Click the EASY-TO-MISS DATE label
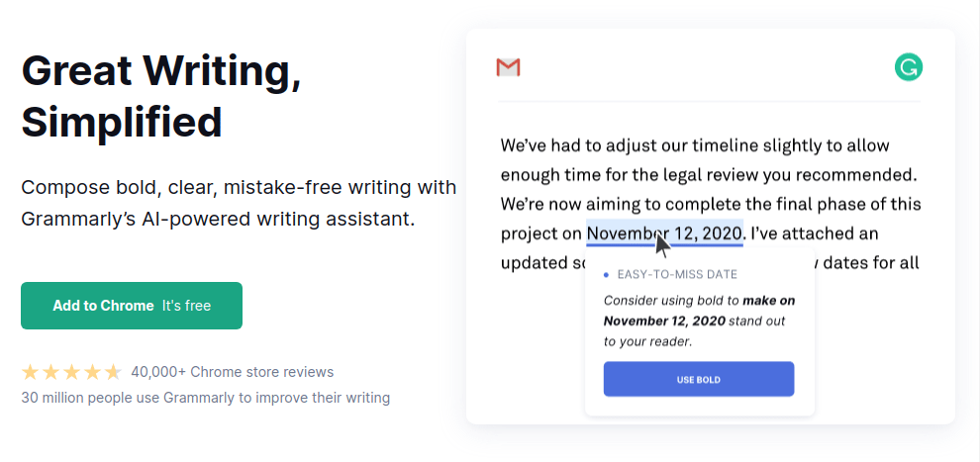 tap(677, 275)
